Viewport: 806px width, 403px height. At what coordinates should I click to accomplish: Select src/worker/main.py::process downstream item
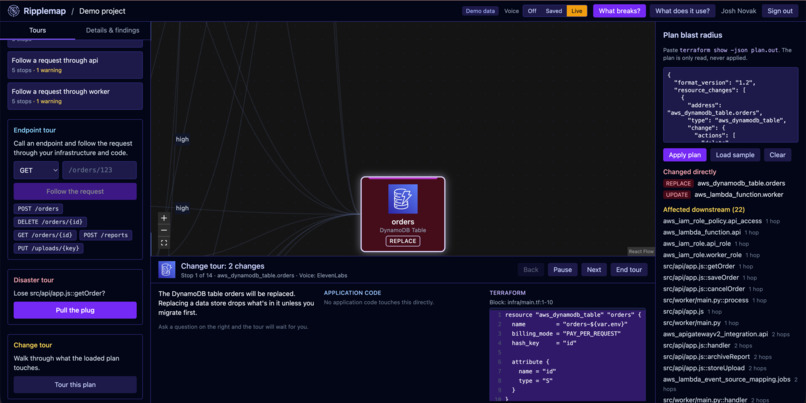[x=707, y=300]
